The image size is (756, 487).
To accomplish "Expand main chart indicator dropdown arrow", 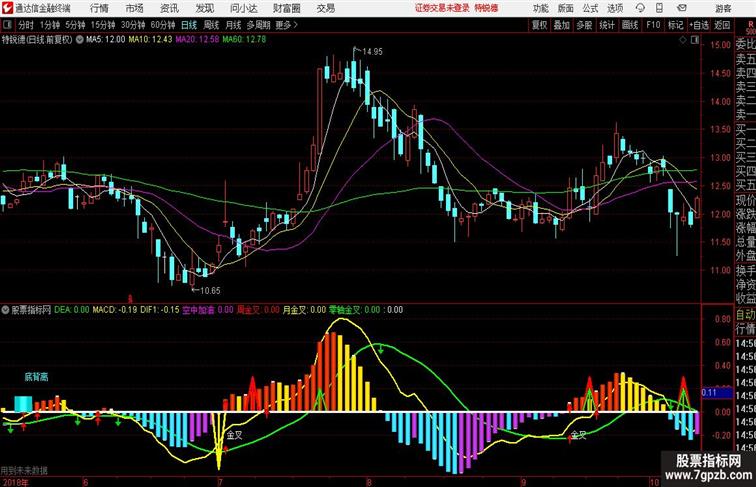I will click(80, 40).
